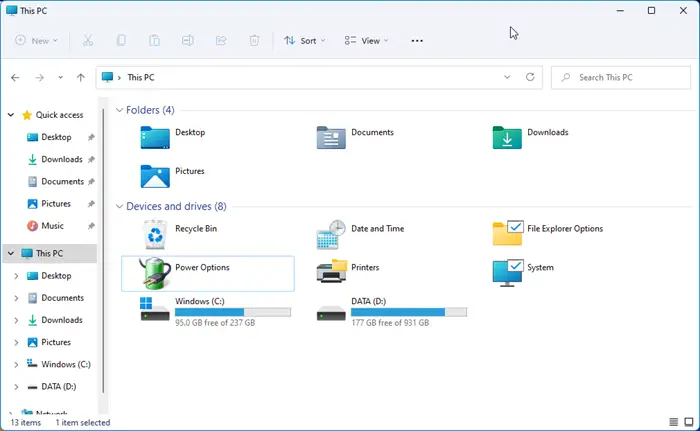Image resolution: width=700 pixels, height=431 pixels.
Task: Go up one level with up arrow
Action: click(x=80, y=78)
